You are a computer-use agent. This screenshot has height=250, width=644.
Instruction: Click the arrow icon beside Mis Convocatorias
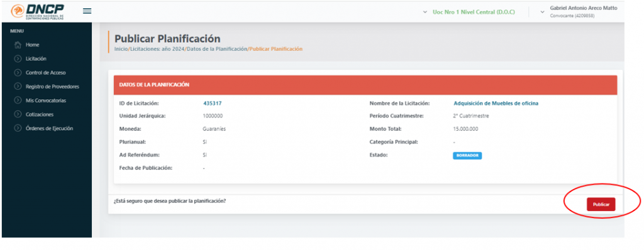click(x=18, y=101)
